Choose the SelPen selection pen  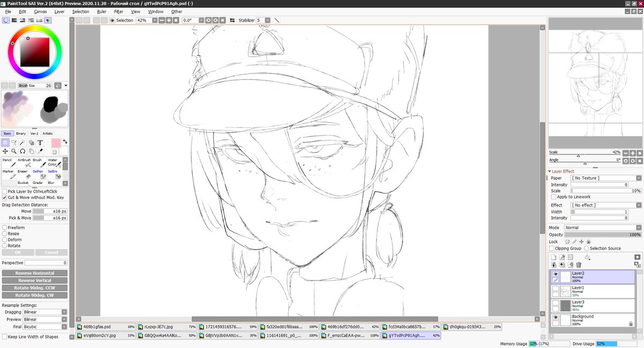pos(39,174)
